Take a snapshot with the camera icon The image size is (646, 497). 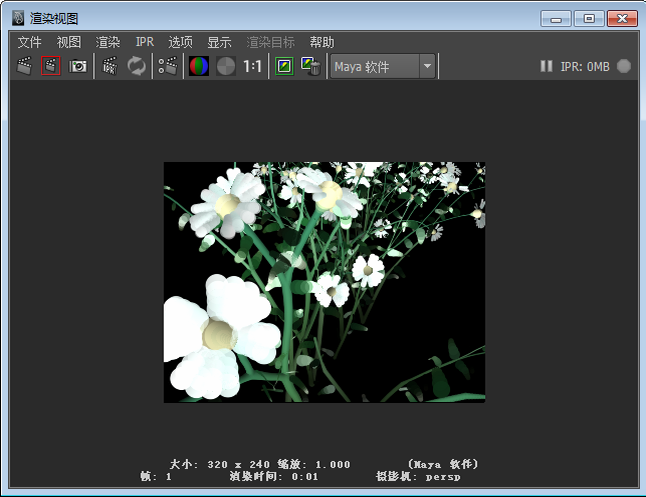click(77, 67)
